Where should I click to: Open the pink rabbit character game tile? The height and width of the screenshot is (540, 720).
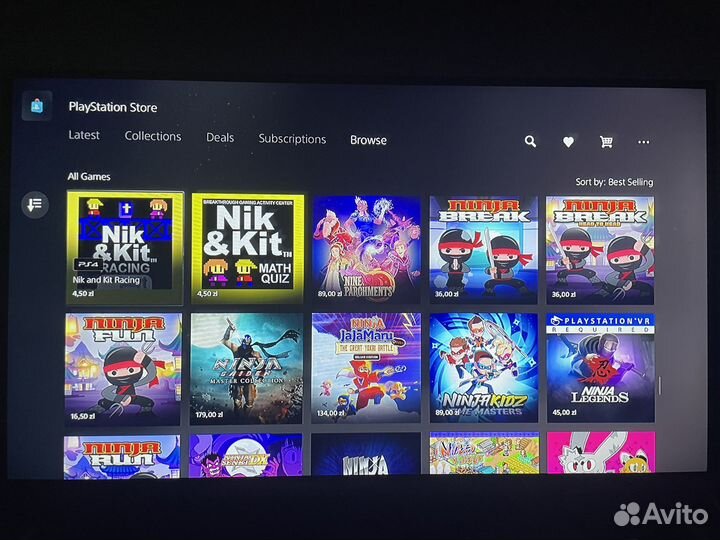(601, 452)
